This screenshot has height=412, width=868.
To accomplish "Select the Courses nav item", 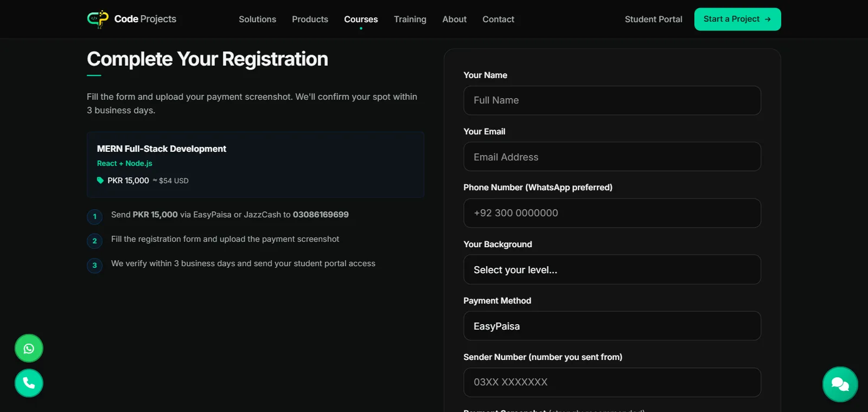I will tap(361, 19).
